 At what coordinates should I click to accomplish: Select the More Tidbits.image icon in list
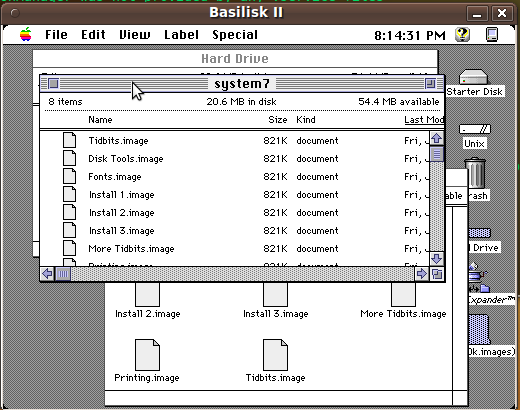(x=69, y=248)
